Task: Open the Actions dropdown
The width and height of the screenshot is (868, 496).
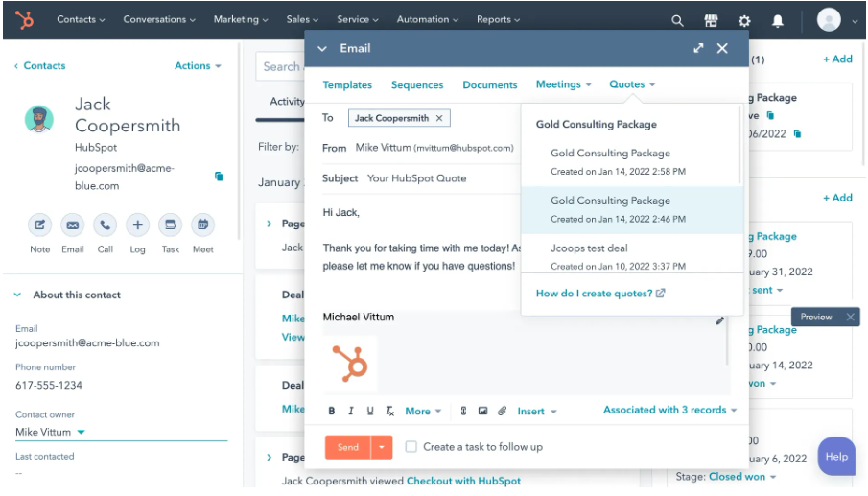Action: (x=198, y=66)
